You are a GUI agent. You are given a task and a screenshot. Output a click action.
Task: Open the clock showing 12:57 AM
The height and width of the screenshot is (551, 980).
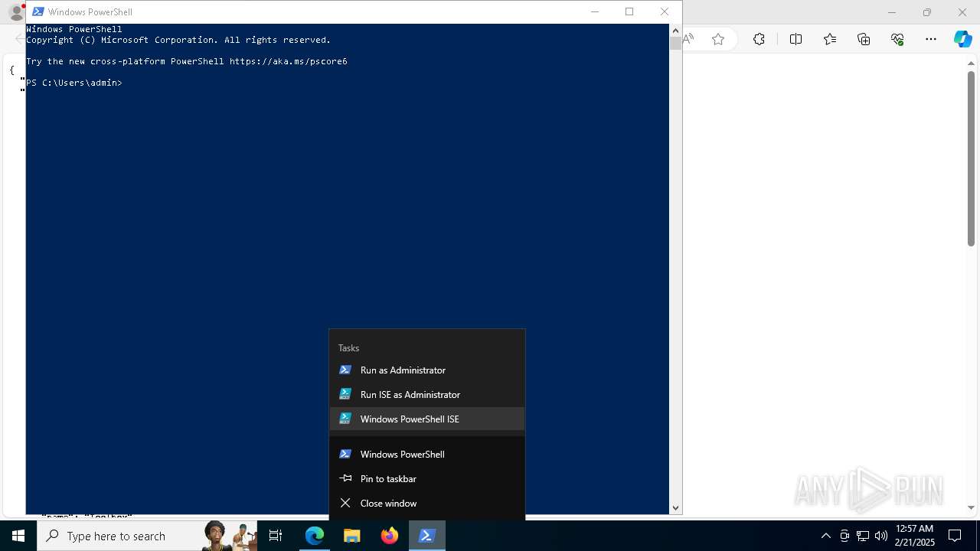point(915,536)
